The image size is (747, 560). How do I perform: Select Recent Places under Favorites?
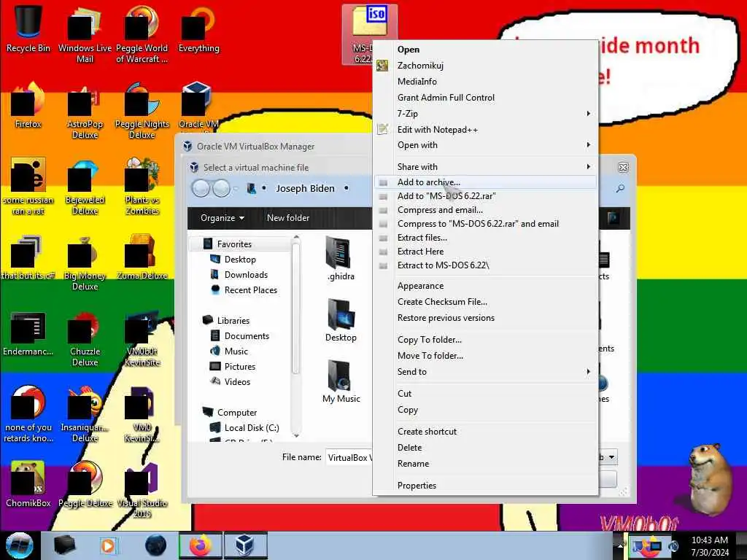click(251, 290)
